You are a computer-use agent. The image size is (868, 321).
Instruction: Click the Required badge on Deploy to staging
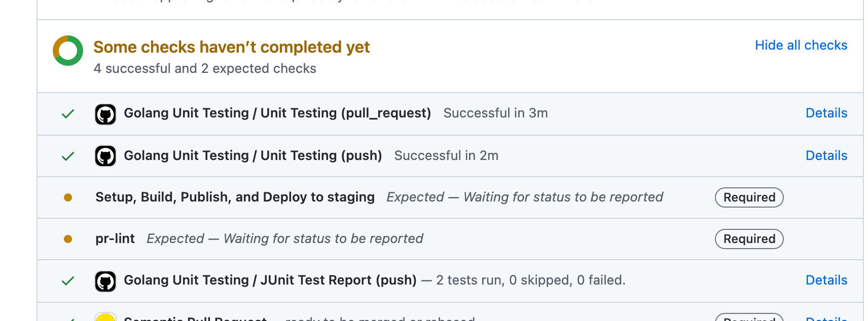pyautogui.click(x=749, y=197)
